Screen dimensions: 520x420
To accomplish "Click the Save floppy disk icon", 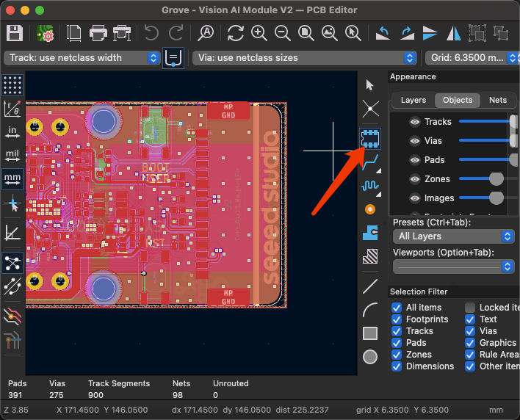I will [15, 33].
